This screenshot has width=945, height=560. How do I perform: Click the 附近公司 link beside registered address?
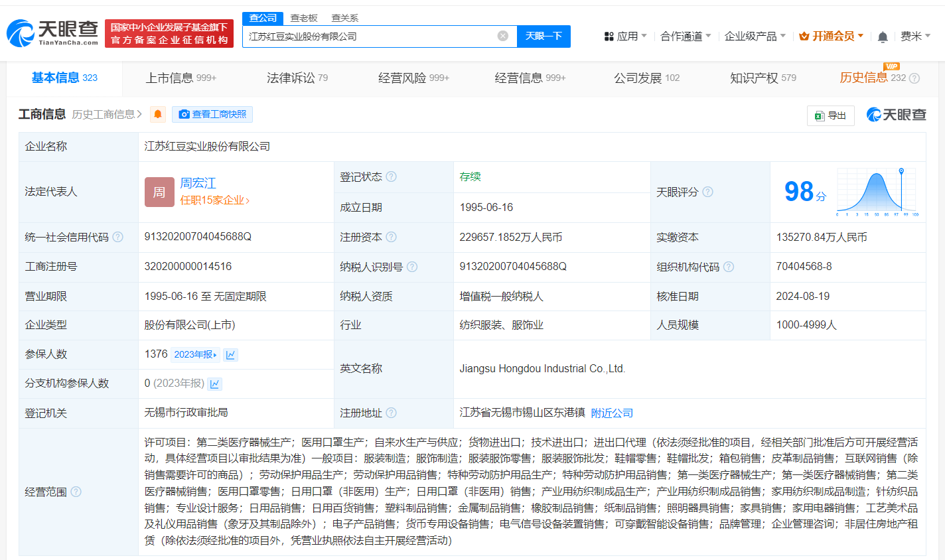(612, 412)
